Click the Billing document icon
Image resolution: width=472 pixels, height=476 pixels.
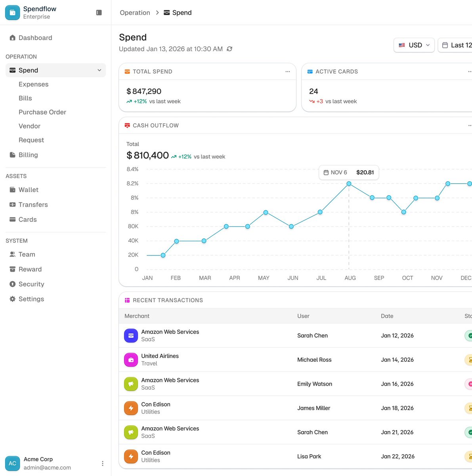12,155
